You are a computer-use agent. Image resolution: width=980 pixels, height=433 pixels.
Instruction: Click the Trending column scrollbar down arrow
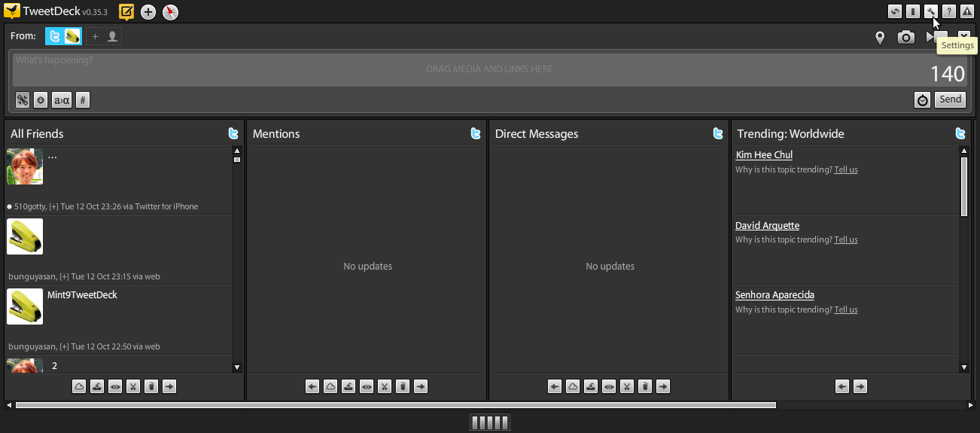[964, 367]
